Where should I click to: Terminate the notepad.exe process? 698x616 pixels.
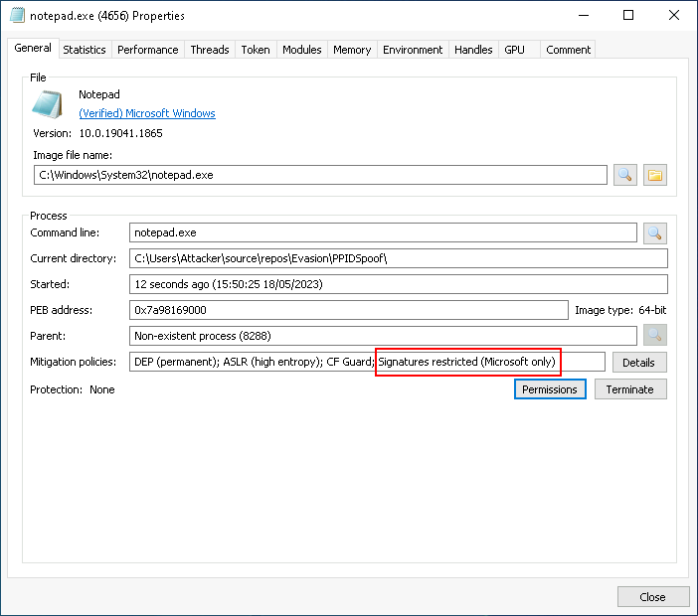coord(630,389)
